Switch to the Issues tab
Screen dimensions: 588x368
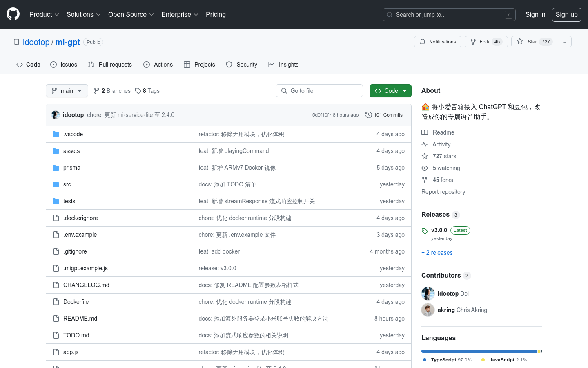pyautogui.click(x=64, y=65)
